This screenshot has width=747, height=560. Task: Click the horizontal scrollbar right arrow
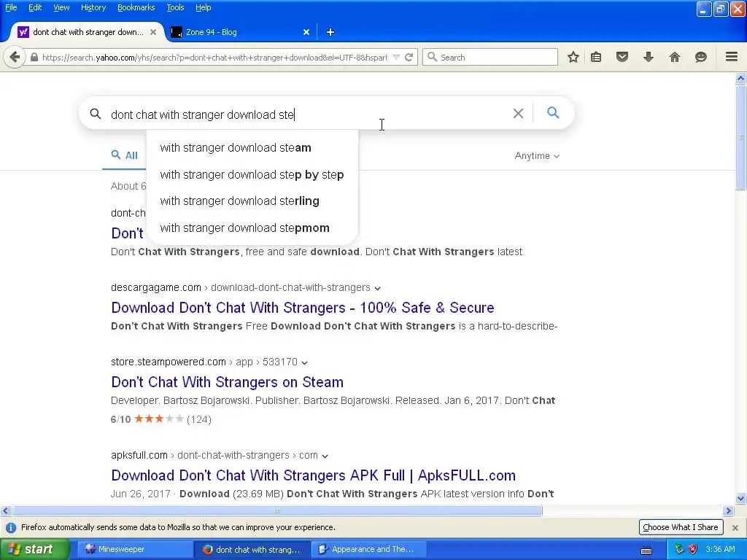728,511
